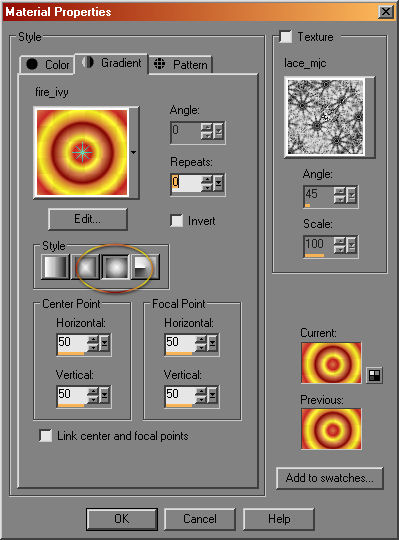Select the sunburst gradient style icon
The height and width of the screenshot is (540, 399).
pyautogui.click(x=115, y=267)
